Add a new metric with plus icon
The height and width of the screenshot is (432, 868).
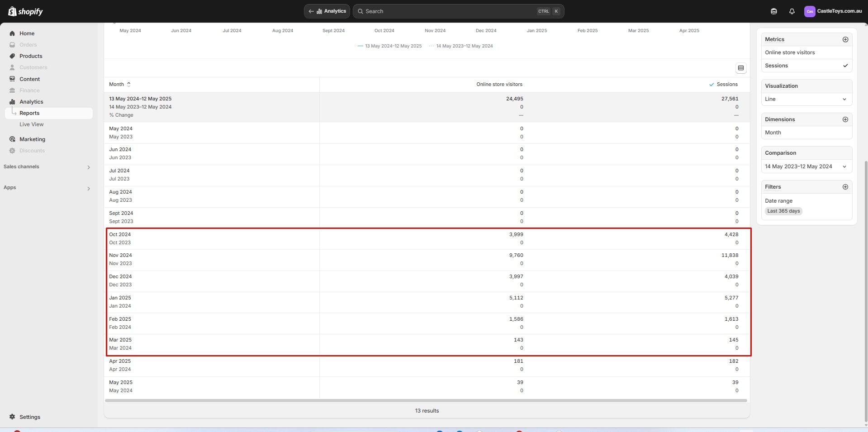[x=845, y=39]
